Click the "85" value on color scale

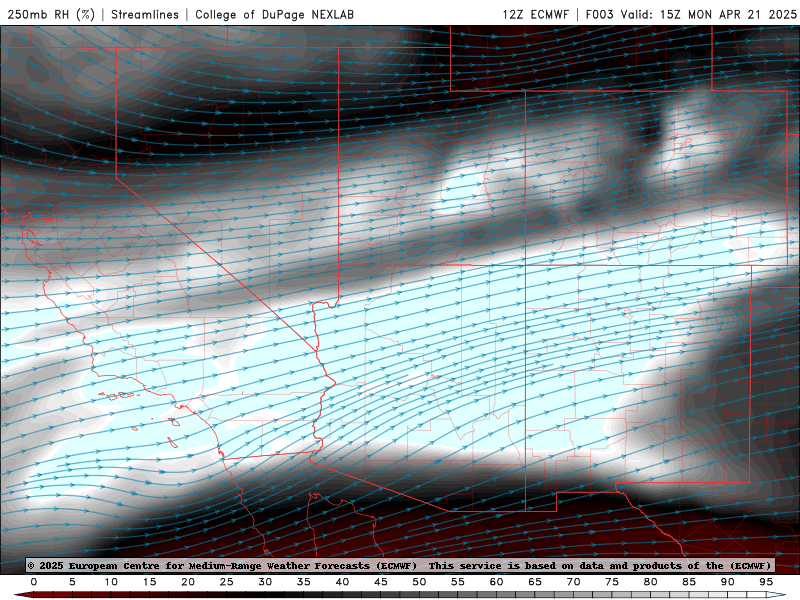(689, 582)
